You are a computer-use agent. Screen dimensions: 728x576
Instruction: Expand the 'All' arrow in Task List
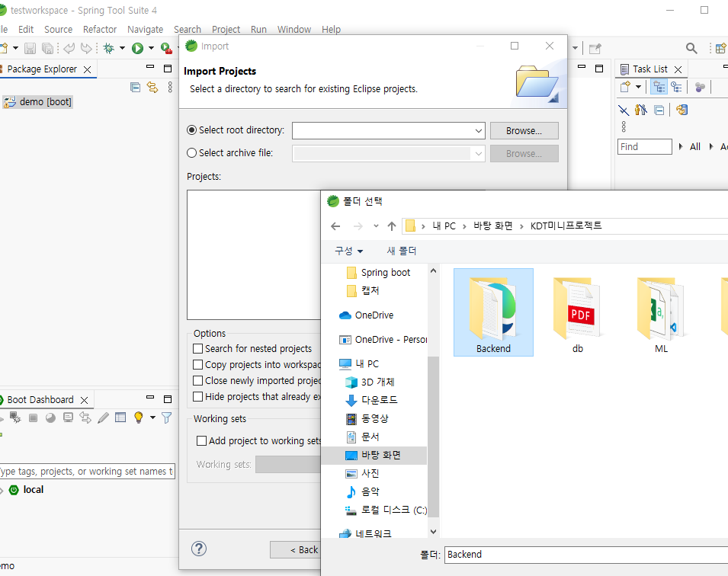click(681, 147)
